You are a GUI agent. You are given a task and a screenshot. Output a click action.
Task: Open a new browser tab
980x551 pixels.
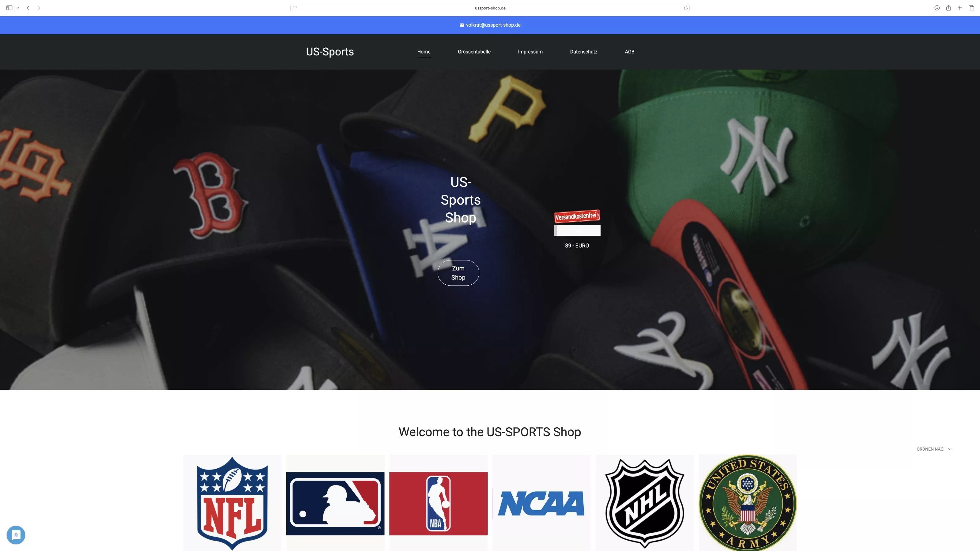960,7
